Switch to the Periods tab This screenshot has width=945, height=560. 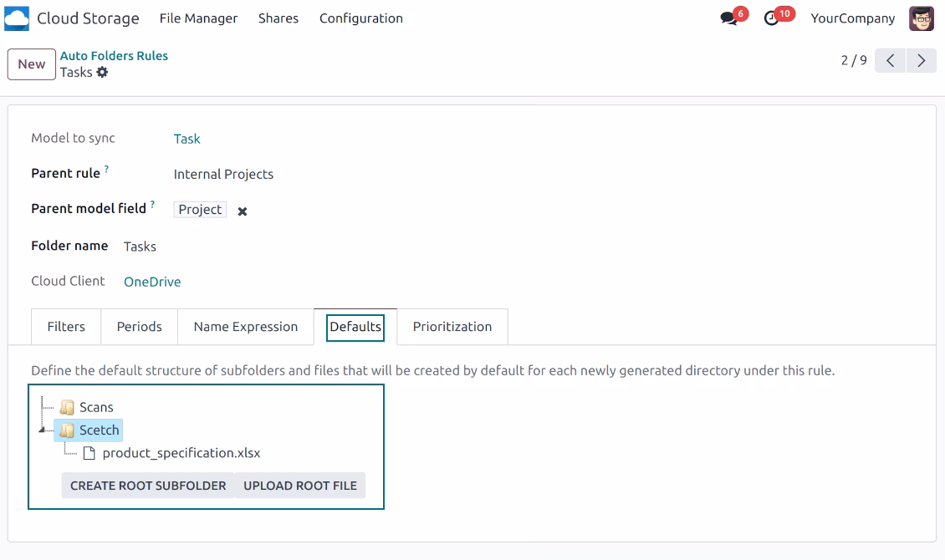pos(139,326)
